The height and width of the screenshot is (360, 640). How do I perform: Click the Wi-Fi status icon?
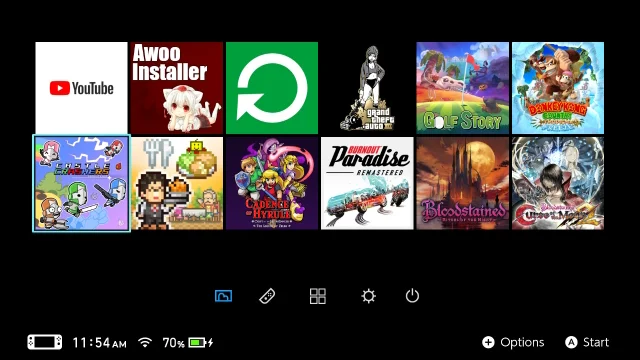(x=145, y=342)
